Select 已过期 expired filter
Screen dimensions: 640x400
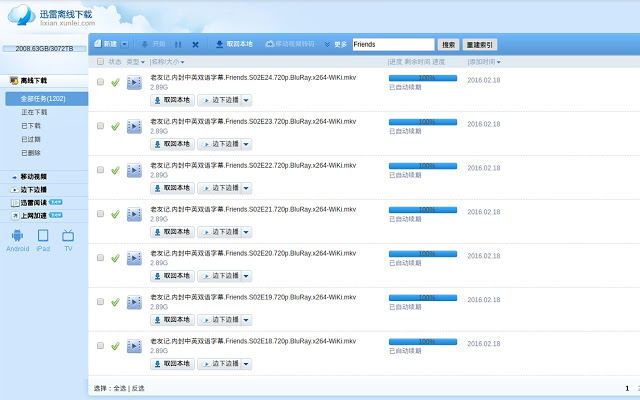coord(31,140)
